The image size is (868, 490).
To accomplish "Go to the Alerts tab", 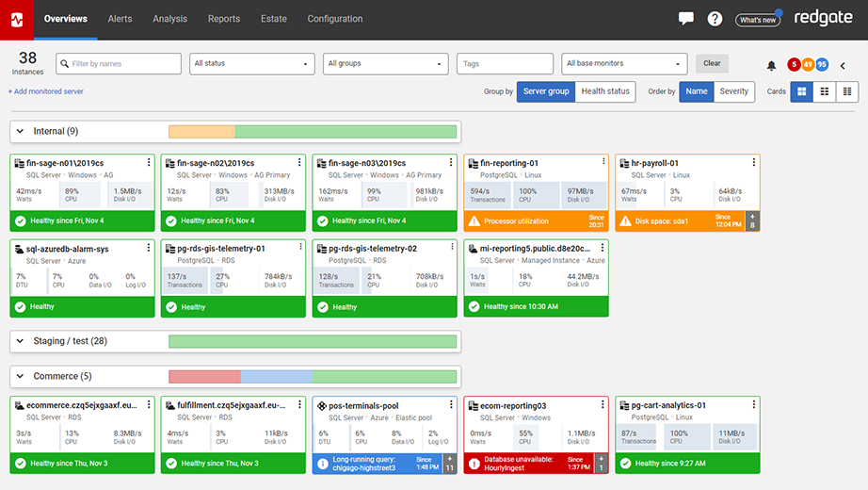I will [x=120, y=19].
